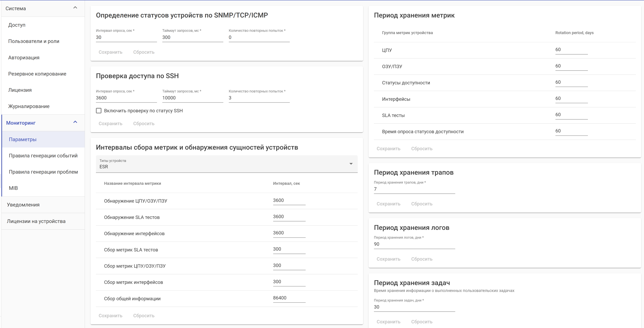Open the Лицензия sidebar item
This screenshot has height=328, width=644.
point(20,90)
